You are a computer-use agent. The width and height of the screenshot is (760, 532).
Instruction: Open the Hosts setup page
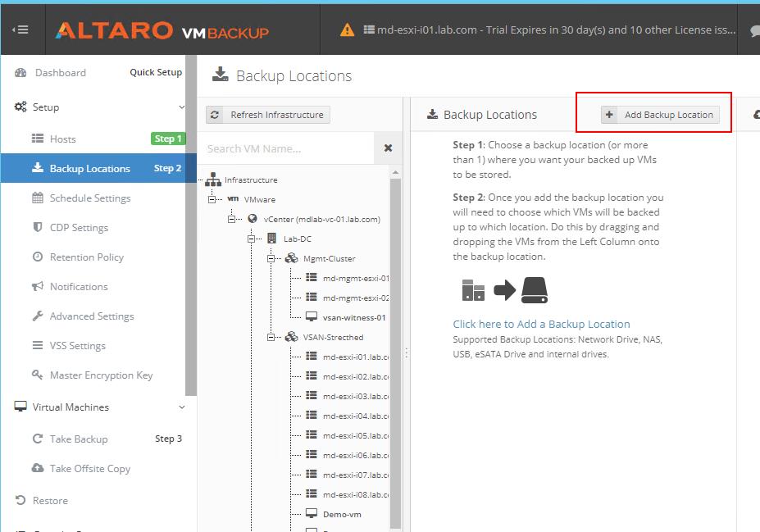62,139
